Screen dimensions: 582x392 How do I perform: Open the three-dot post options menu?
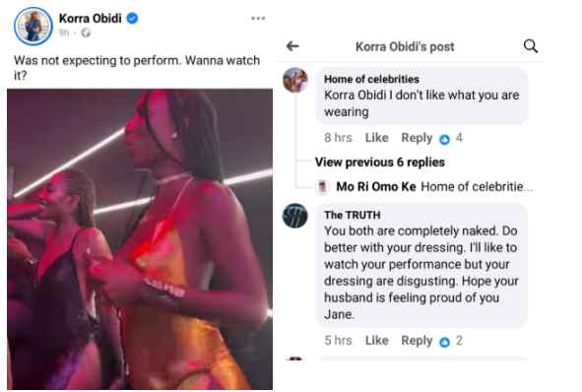(x=258, y=18)
